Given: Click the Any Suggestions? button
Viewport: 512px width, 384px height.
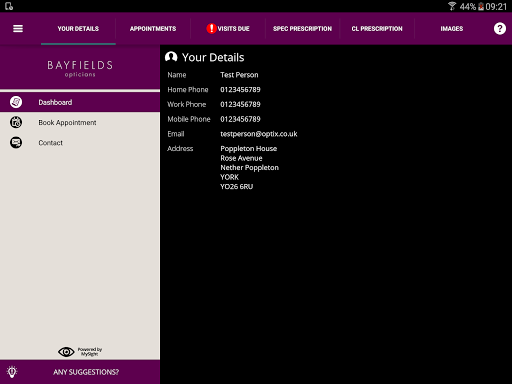Looking at the screenshot, I should pos(80,372).
